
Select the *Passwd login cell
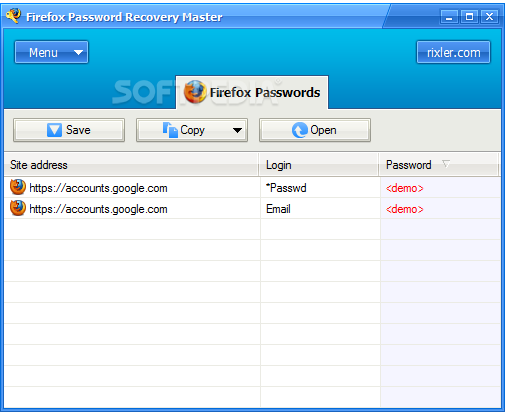click(x=320, y=188)
